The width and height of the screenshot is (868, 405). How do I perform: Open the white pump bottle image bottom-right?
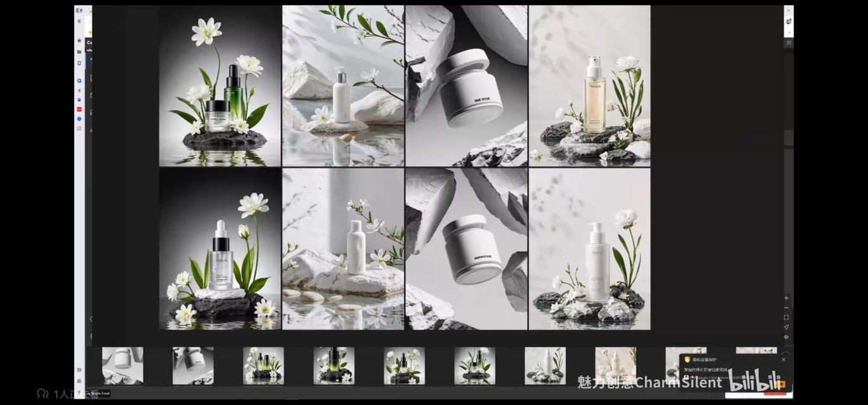pyautogui.click(x=590, y=249)
